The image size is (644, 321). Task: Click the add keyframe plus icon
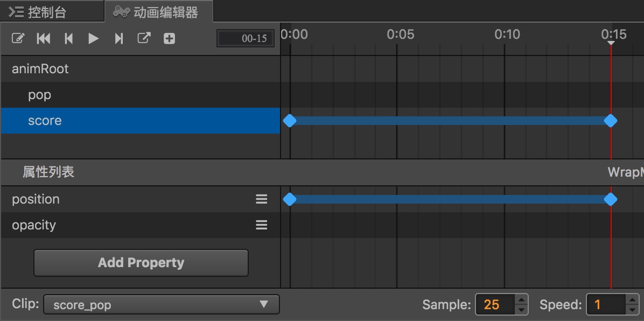click(x=169, y=39)
